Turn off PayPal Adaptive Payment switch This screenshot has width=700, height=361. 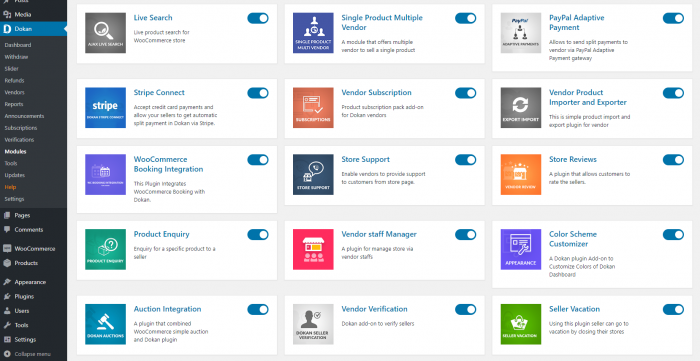(x=673, y=18)
